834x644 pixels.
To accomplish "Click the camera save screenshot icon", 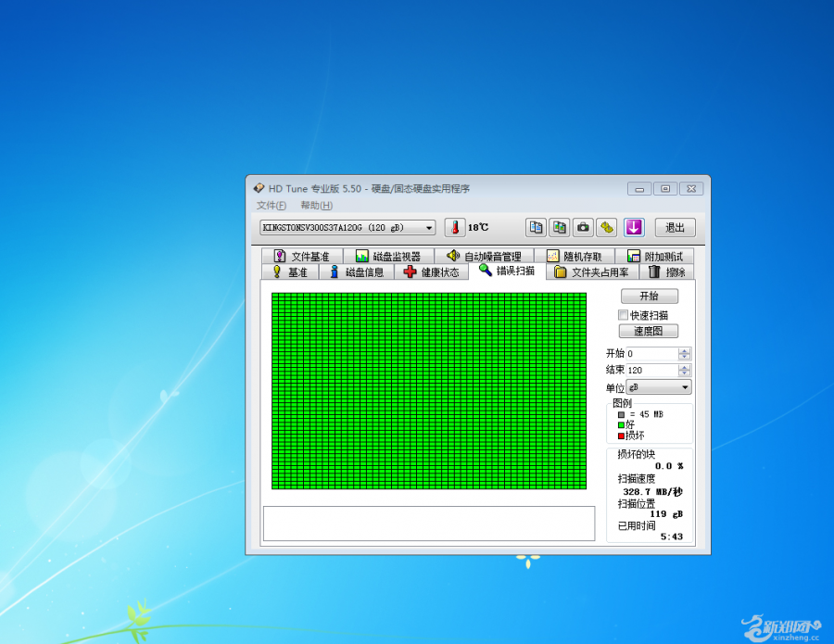I will coord(583,228).
